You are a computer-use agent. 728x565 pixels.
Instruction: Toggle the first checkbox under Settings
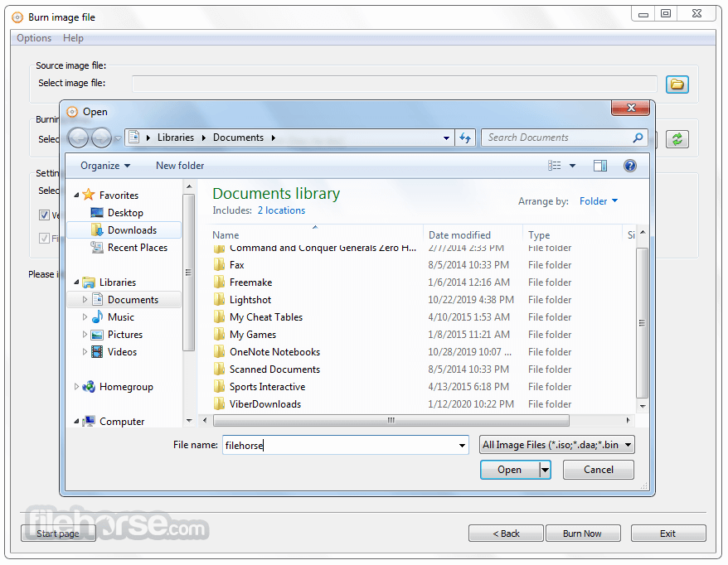tap(44, 215)
